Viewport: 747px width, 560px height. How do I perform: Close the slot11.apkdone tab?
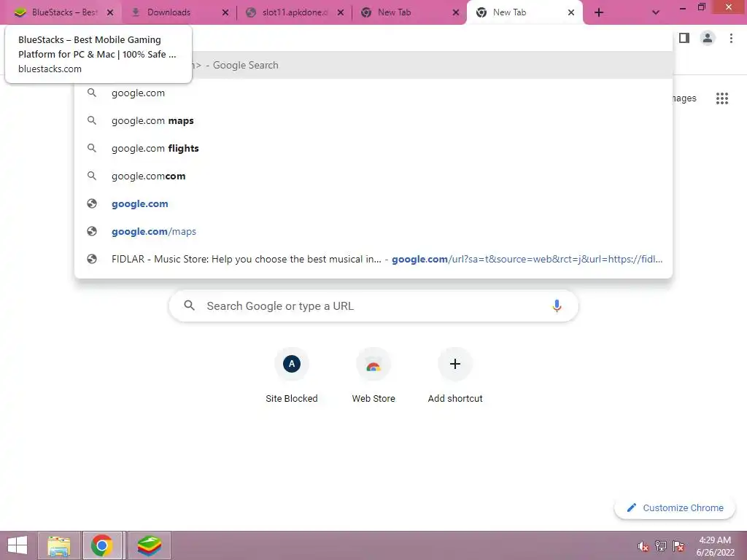coord(341,12)
